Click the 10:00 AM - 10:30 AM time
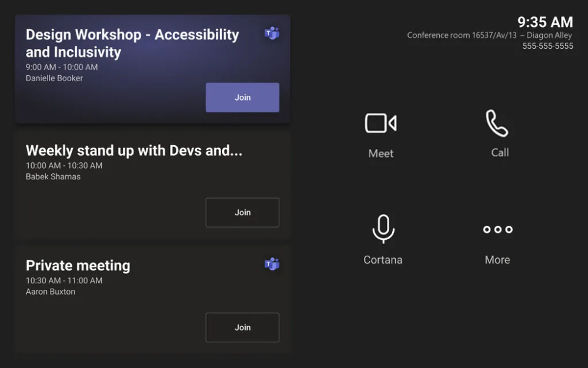This screenshot has width=588, height=368. 64,166
